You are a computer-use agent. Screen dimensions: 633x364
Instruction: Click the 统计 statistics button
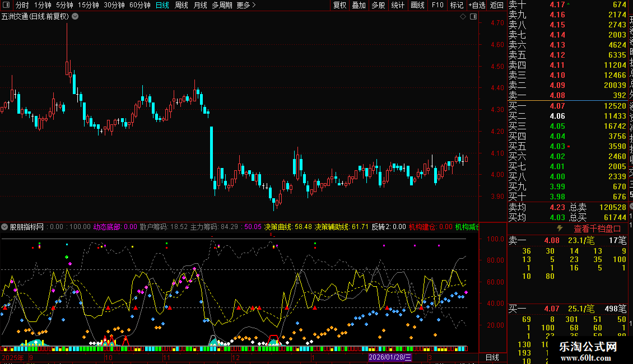(398, 5)
